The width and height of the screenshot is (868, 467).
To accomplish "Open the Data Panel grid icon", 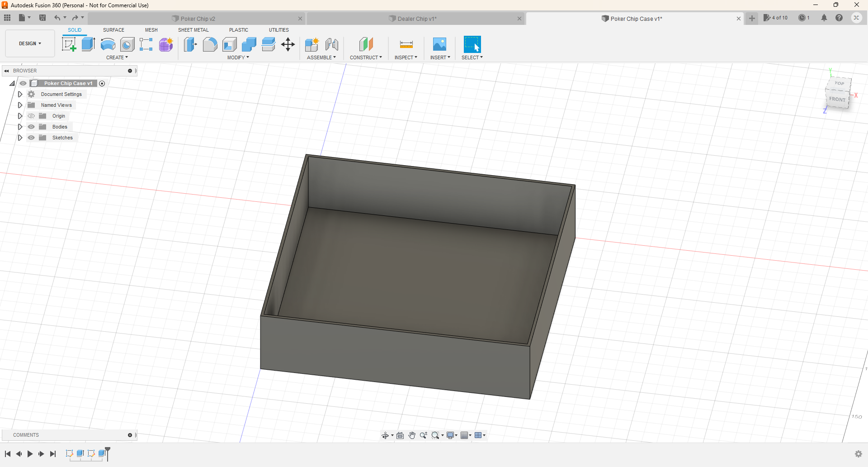I will tap(7, 18).
